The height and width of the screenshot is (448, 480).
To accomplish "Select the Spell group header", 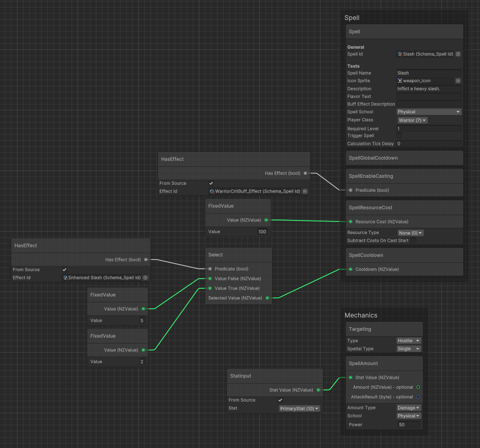I will (x=352, y=18).
